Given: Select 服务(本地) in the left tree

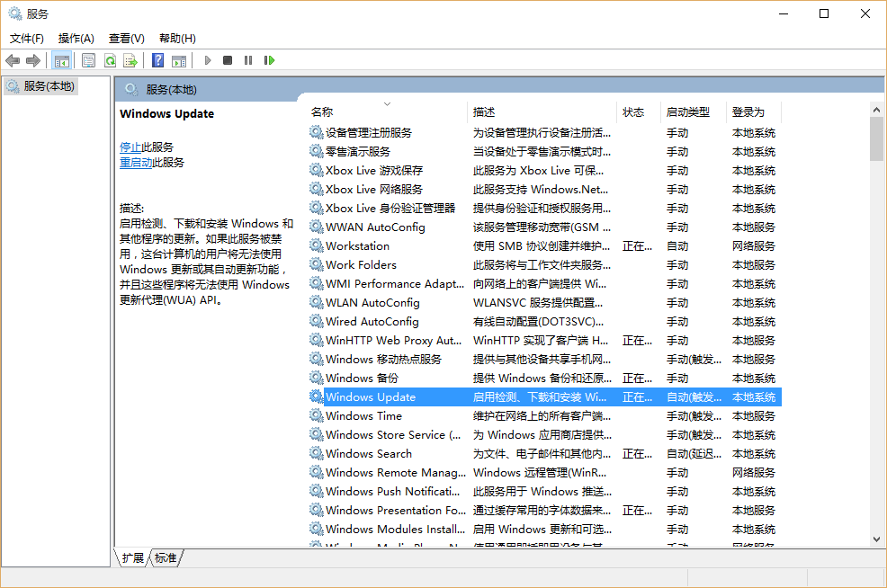Looking at the screenshot, I should [x=49, y=86].
